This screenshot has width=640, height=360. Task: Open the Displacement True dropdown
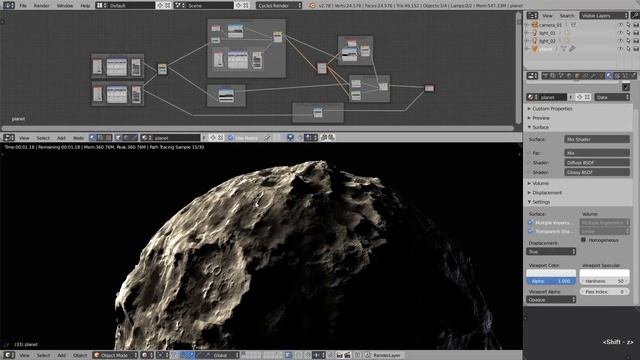pos(551,251)
